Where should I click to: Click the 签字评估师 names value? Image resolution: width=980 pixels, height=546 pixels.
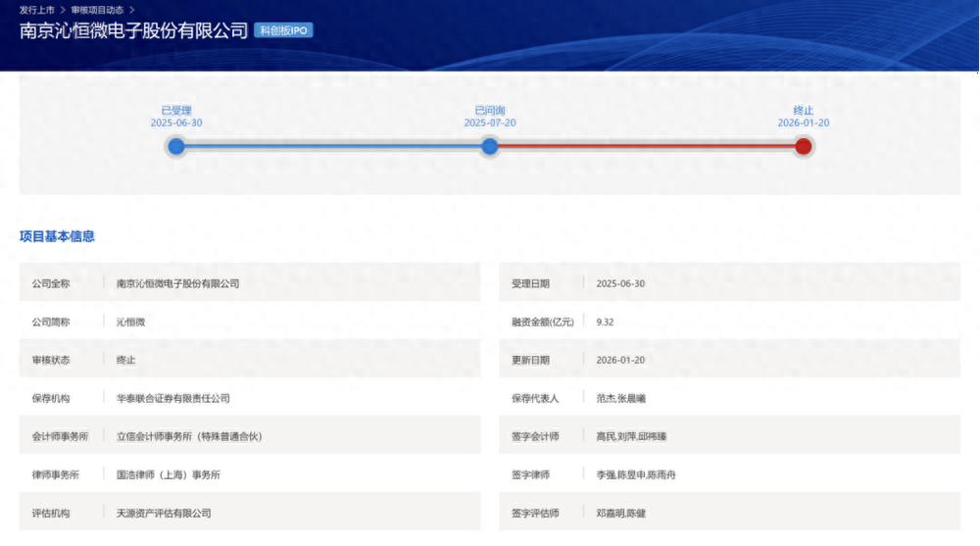(620, 513)
